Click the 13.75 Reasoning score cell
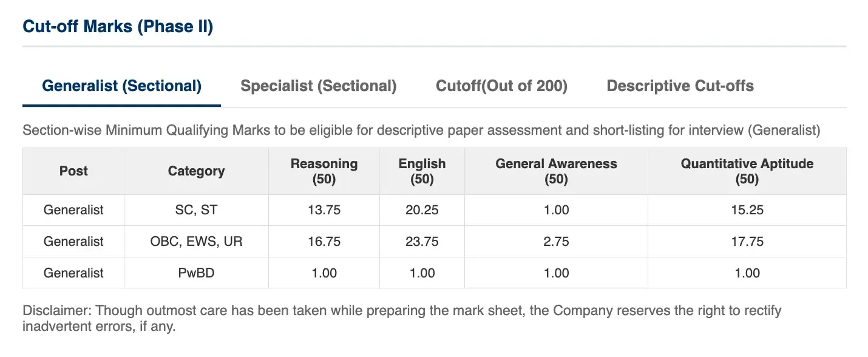This screenshot has height=357, width=868. (324, 210)
